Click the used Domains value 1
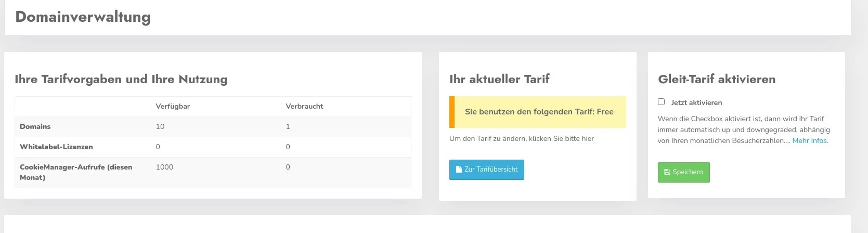This screenshot has width=868, height=233. [x=288, y=127]
